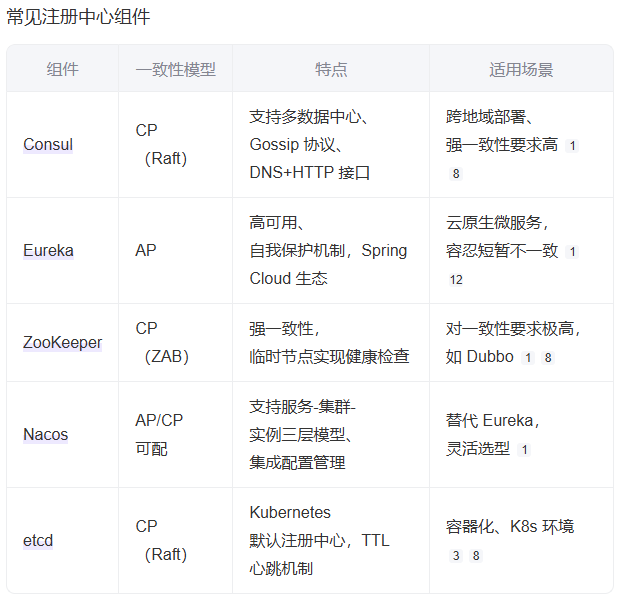Click the 临时节点实现健康检查 text
This screenshot has width=622, height=599.
(x=330, y=357)
